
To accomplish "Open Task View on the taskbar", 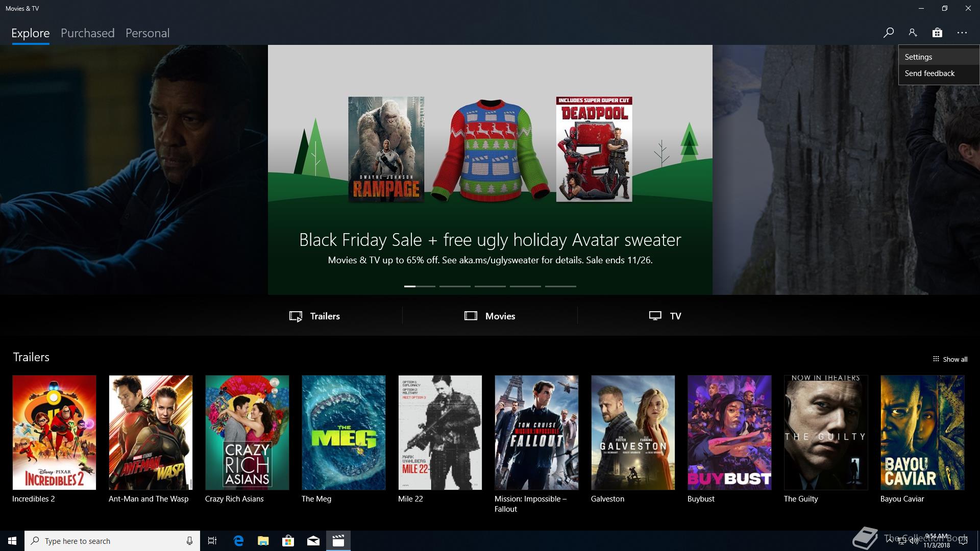I will pos(212,541).
